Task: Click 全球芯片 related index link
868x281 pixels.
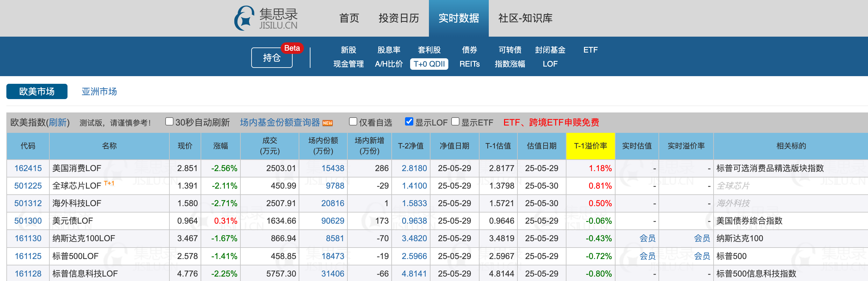Action: [x=733, y=185]
